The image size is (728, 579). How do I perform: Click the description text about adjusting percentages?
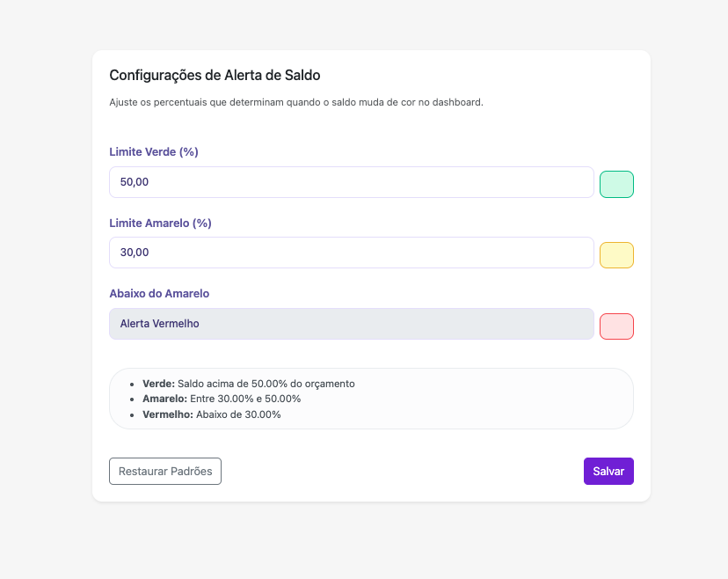(296, 102)
